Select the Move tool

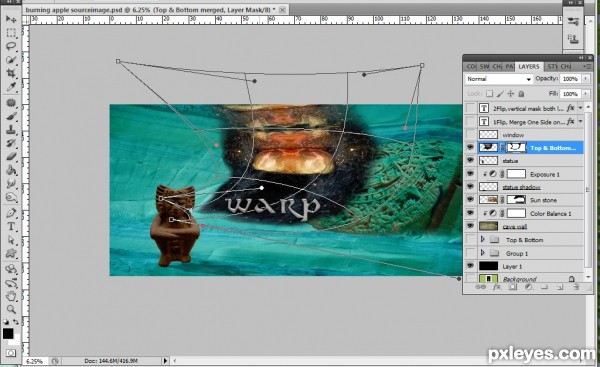click(x=11, y=19)
